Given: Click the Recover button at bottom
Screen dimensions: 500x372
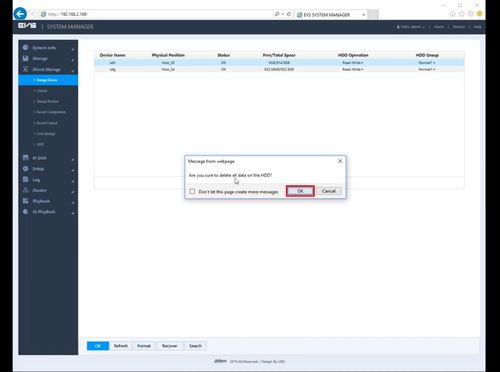Looking at the screenshot, I should click(170, 346).
